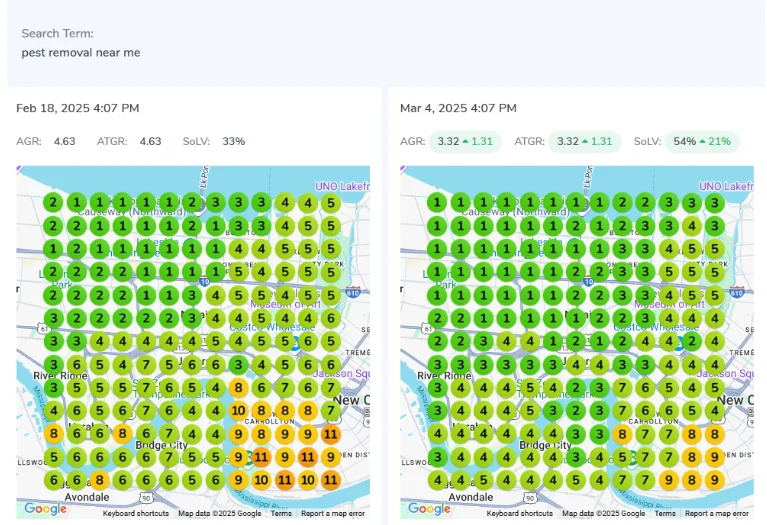Open Terms link on Feb 18 map
The height and width of the screenshot is (525, 767).
pyautogui.click(x=281, y=513)
